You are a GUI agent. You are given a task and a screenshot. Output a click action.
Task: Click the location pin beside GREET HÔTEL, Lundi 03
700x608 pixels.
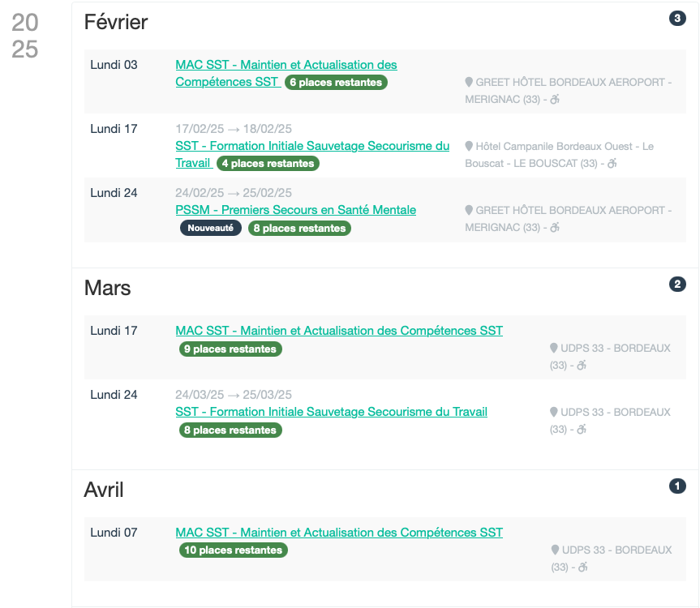click(469, 82)
